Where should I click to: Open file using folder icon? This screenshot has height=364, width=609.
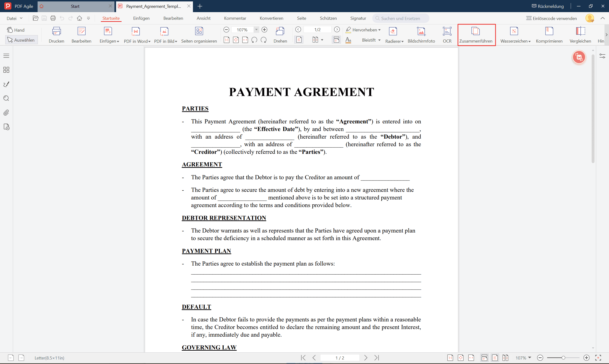tap(36, 18)
